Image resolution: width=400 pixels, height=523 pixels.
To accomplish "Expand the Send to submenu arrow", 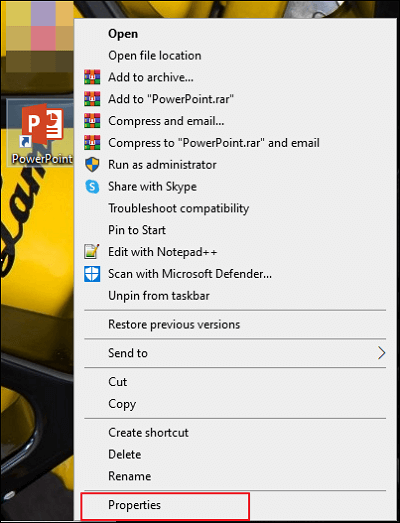I will pyautogui.click(x=382, y=353).
